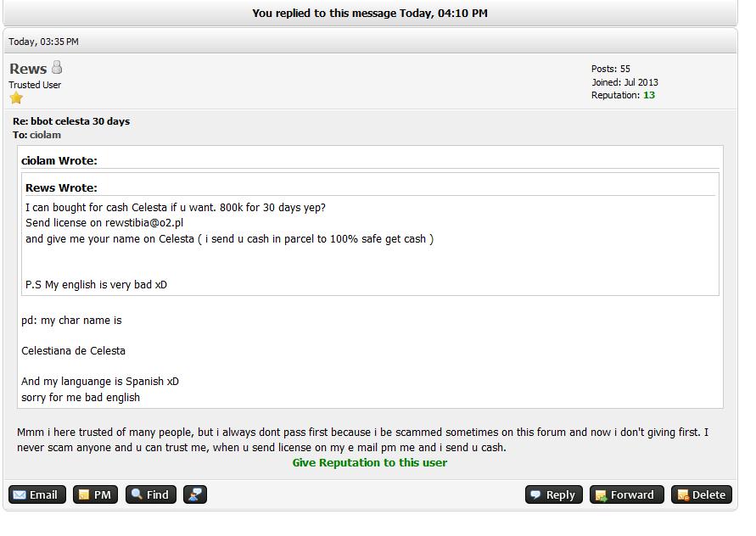Reply to this private message
Screen dimensions: 756x536
[552, 494]
